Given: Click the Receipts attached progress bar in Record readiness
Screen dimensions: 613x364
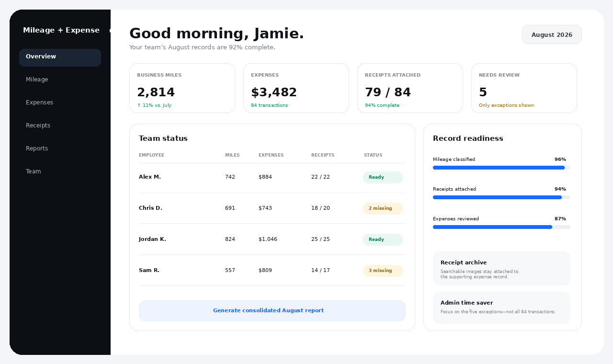Looking at the screenshot, I should point(501,197).
